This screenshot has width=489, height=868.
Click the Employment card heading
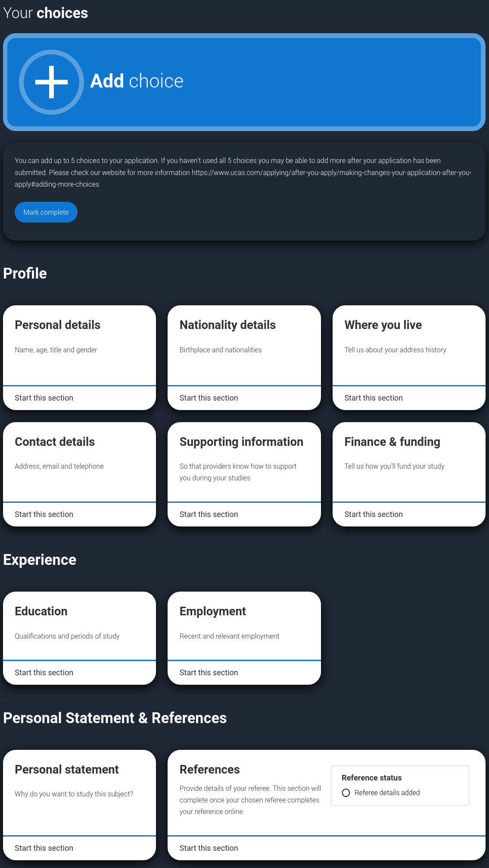[x=212, y=611]
